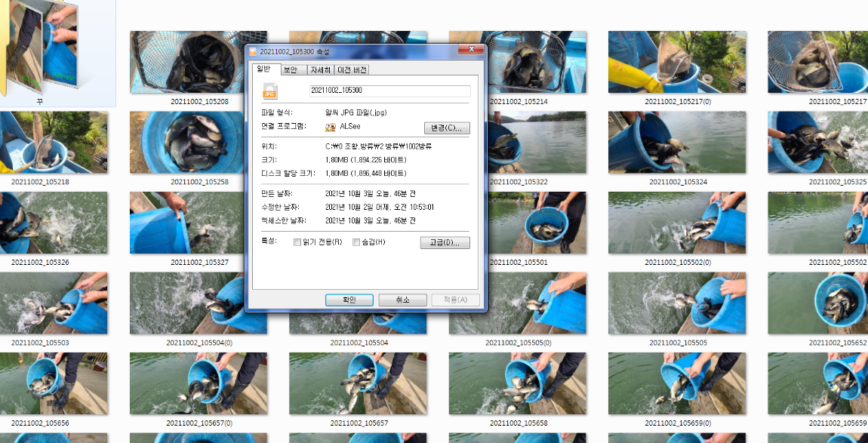This screenshot has height=443, width=868.
Task: Cancel the dialog with 취소
Action: point(402,300)
